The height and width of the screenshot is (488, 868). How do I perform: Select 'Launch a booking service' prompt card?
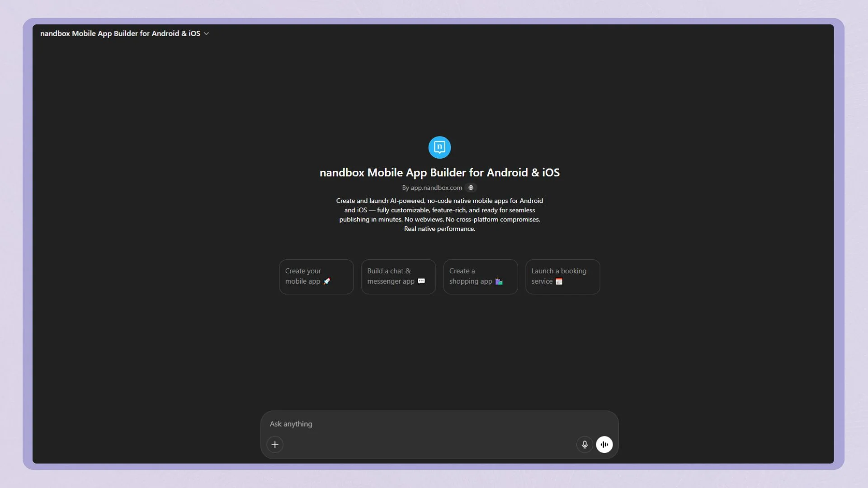click(x=562, y=277)
